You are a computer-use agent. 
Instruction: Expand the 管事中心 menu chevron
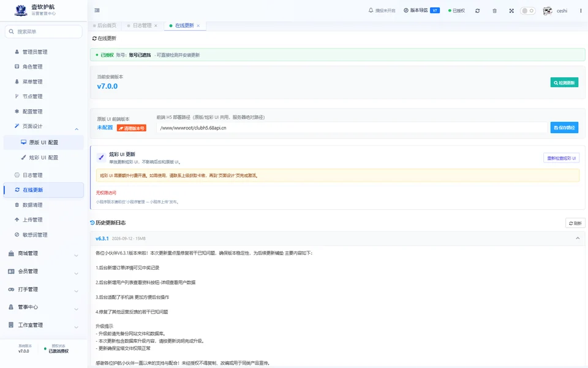[x=76, y=309]
